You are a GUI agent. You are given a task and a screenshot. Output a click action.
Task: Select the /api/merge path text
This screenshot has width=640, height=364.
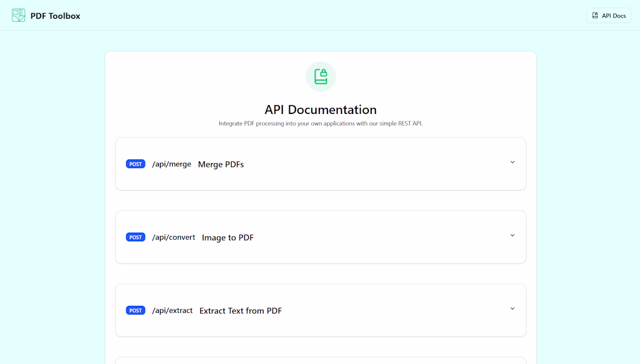[x=172, y=164]
